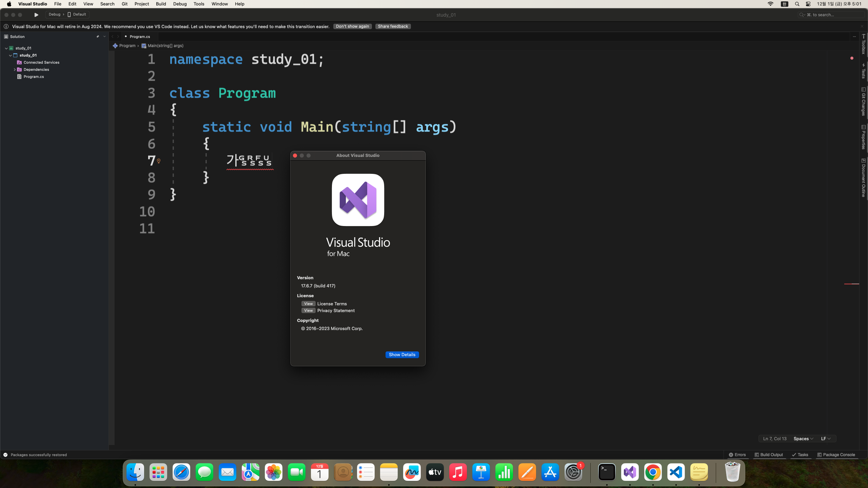Collapse the study_01 solution node
The width and height of the screenshot is (868, 488).
(x=6, y=48)
